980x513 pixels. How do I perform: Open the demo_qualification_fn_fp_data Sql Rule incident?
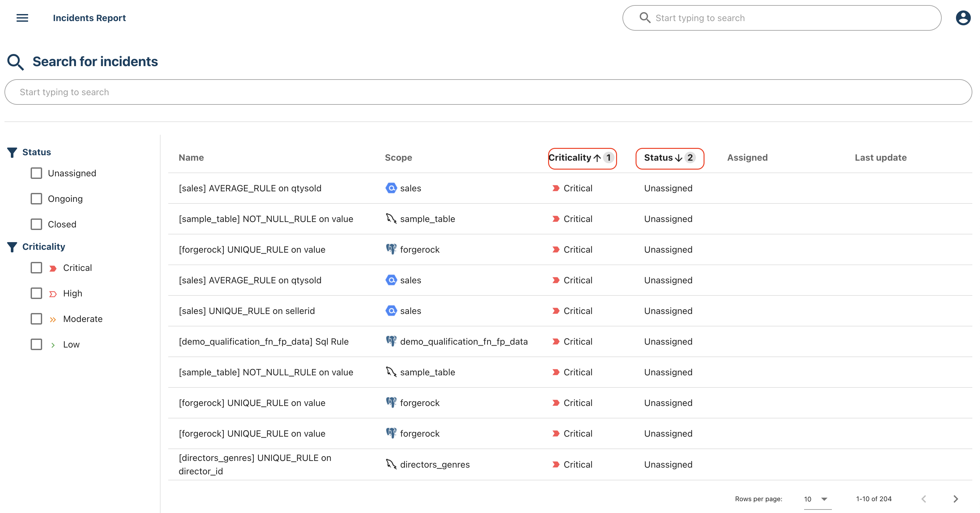263,341
